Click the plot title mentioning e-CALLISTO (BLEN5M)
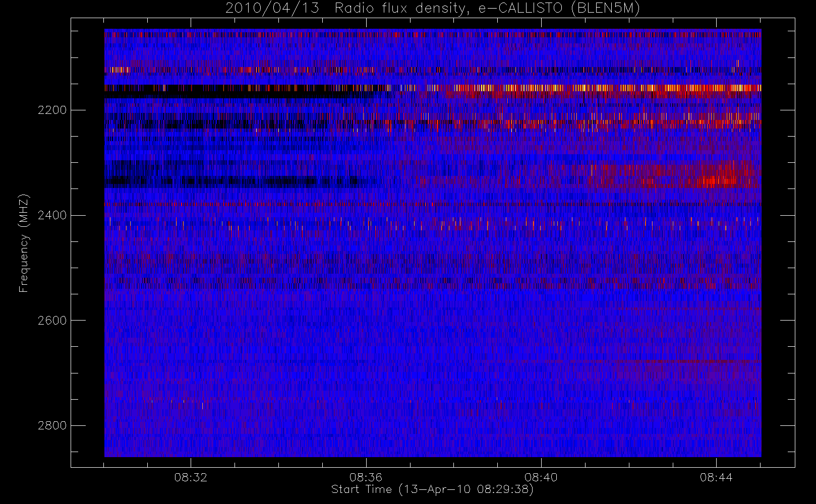 433,8
